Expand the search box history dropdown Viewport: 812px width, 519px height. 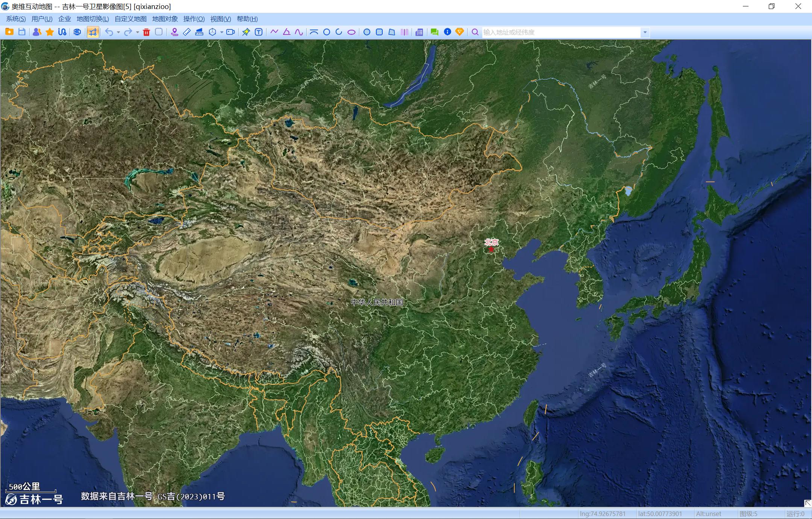tap(645, 32)
